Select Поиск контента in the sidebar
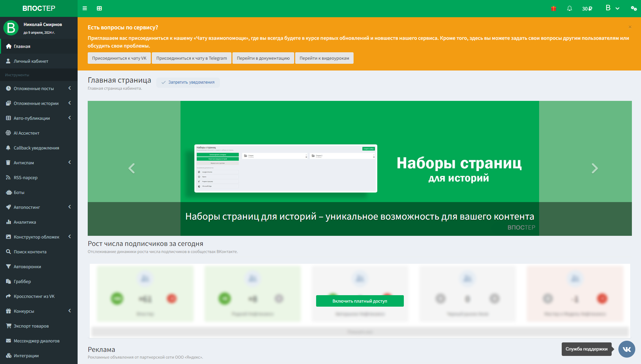The image size is (641, 364). (x=30, y=252)
